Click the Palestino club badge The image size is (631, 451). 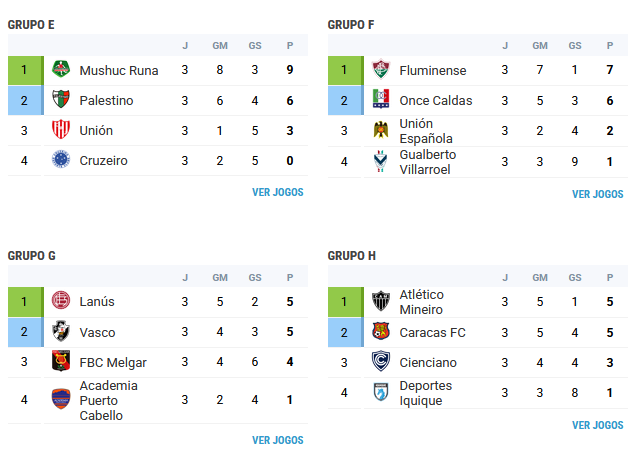tap(62, 100)
